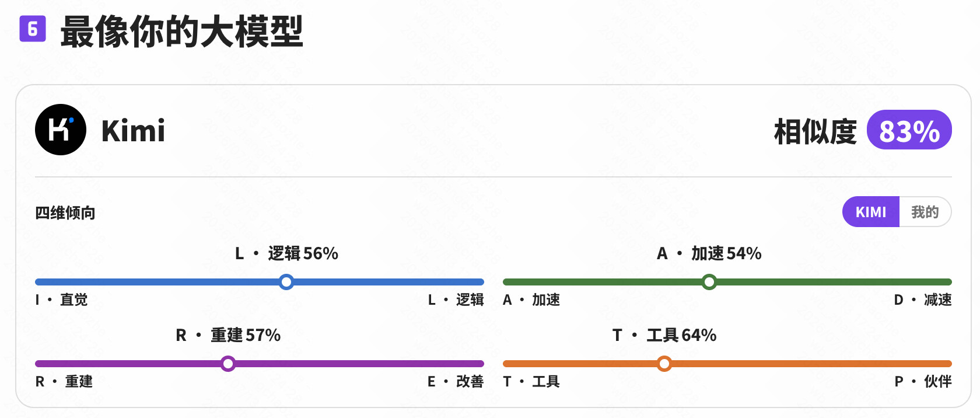Click the I · 直觉 endpoint label
The width and height of the screenshot is (980, 418).
pos(61,299)
